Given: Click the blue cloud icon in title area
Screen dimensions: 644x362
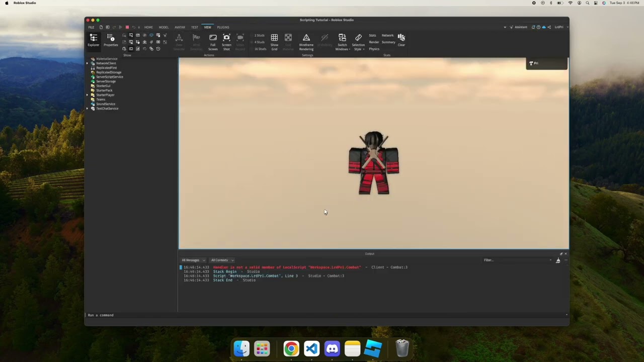Looking at the screenshot, I should click(x=543, y=27).
